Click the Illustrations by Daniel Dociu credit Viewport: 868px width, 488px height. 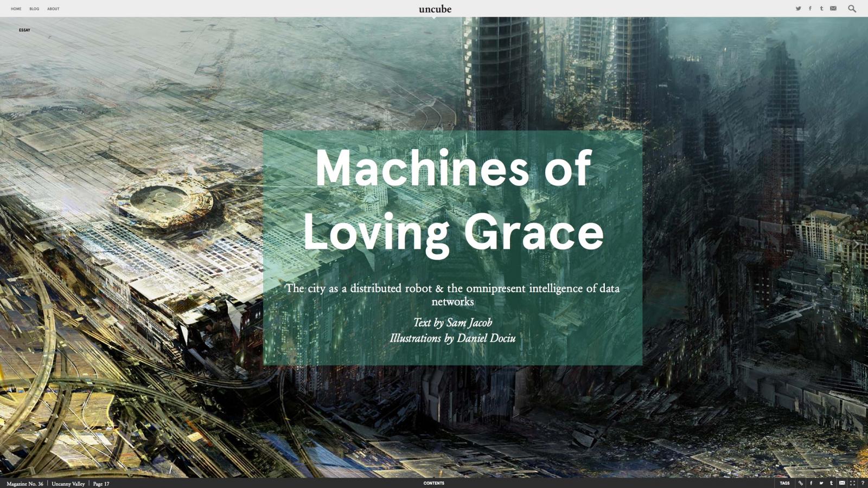[x=452, y=338]
